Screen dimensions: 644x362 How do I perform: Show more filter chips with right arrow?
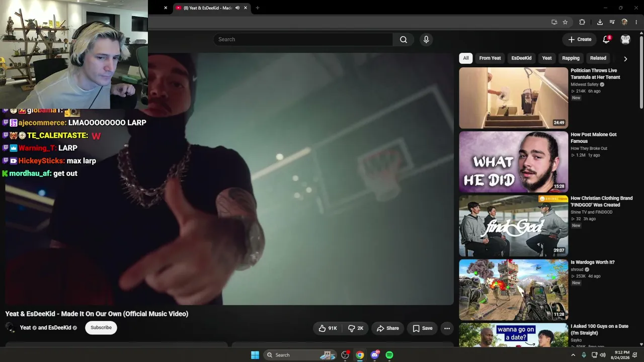pyautogui.click(x=625, y=58)
